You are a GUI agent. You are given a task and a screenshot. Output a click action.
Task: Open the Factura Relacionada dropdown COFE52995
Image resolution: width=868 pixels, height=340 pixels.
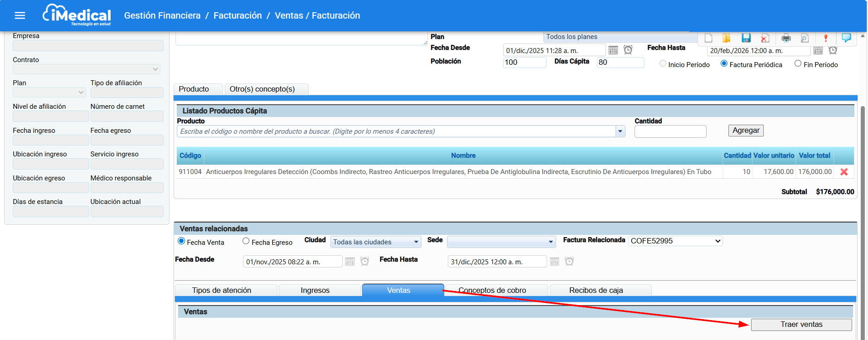tap(675, 241)
